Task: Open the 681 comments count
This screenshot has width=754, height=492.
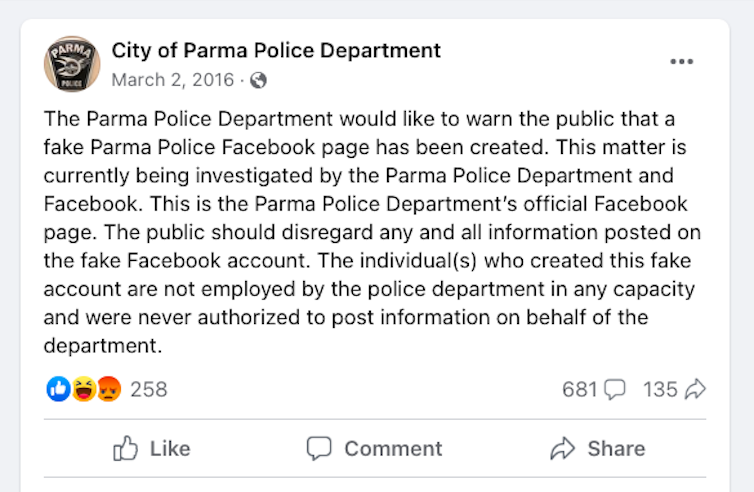Action: [579, 389]
